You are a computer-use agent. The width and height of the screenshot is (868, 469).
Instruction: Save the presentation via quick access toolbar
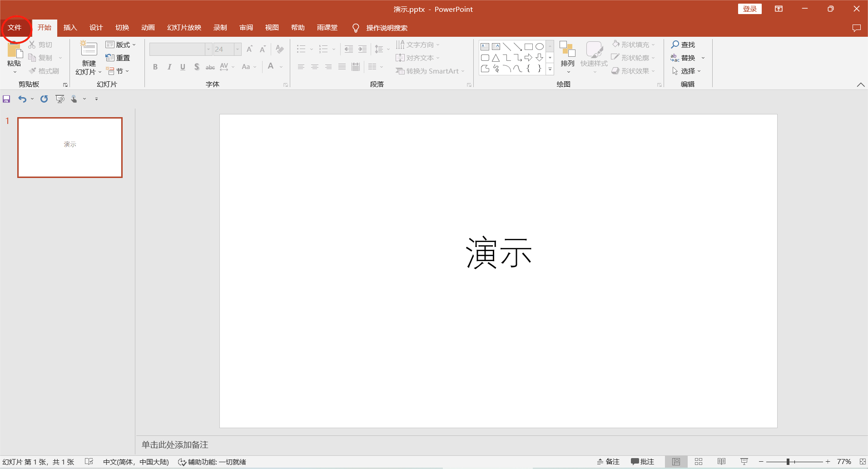click(x=6, y=99)
